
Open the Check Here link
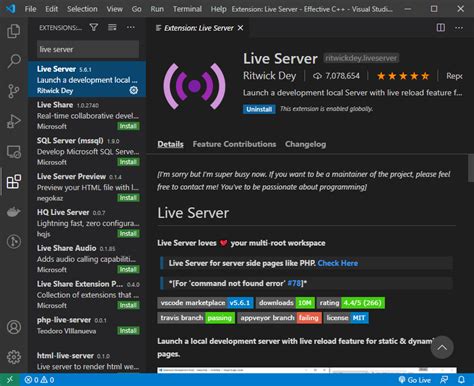click(338, 263)
